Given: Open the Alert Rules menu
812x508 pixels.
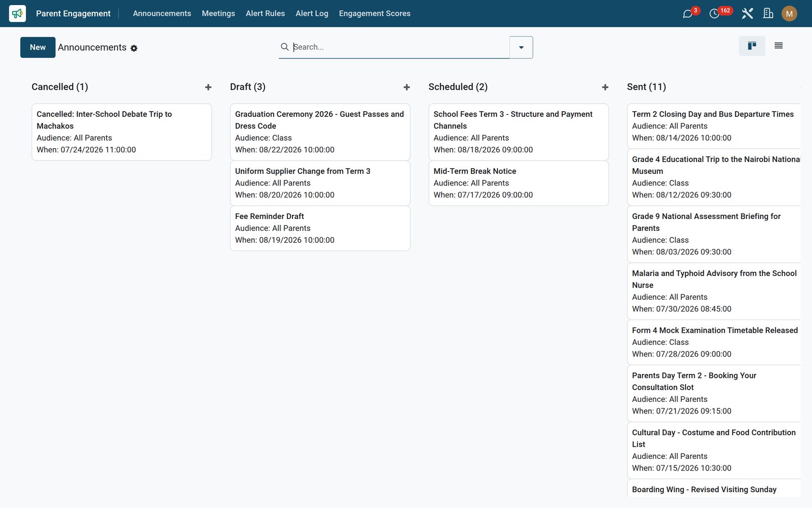Looking at the screenshot, I should tap(265, 14).
